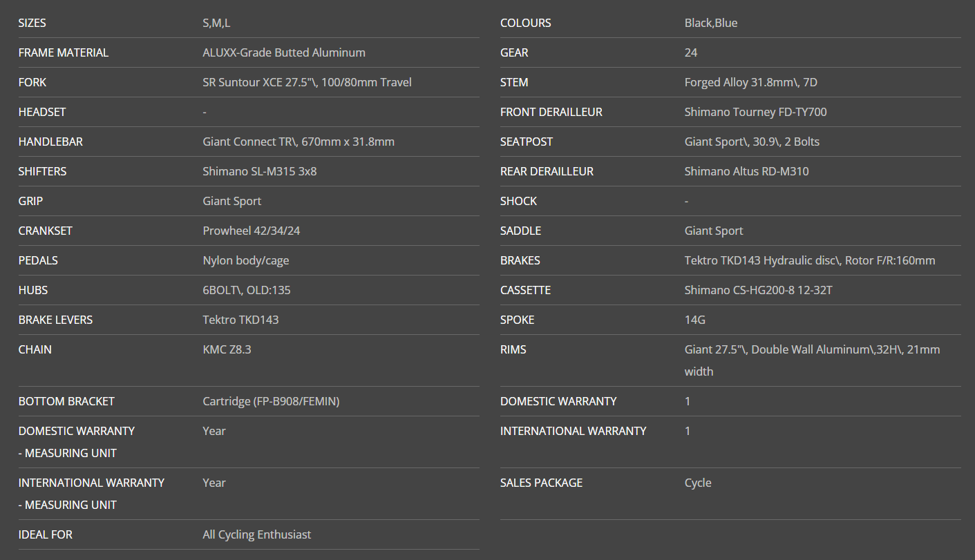
Task: Click the FRAME MATERIAL label
Action: point(63,52)
